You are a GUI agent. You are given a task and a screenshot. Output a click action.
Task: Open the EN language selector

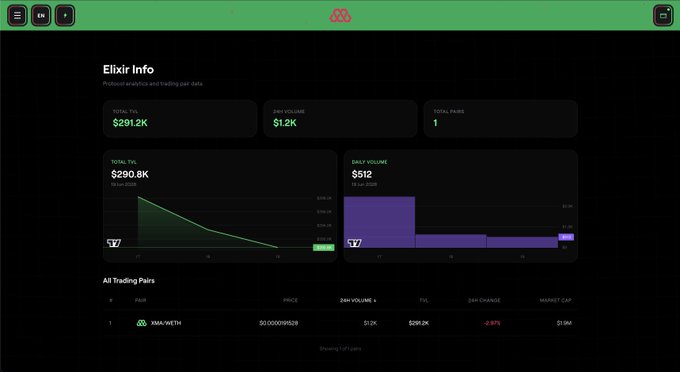click(x=41, y=16)
